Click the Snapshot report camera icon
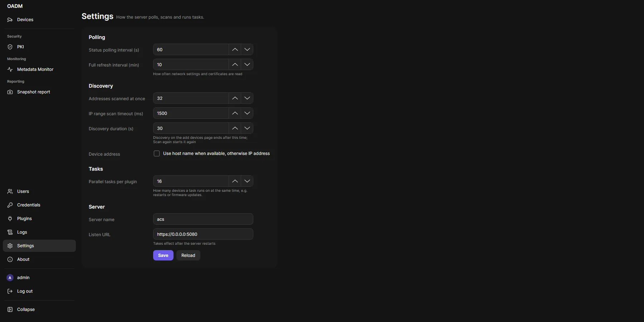 (10, 92)
